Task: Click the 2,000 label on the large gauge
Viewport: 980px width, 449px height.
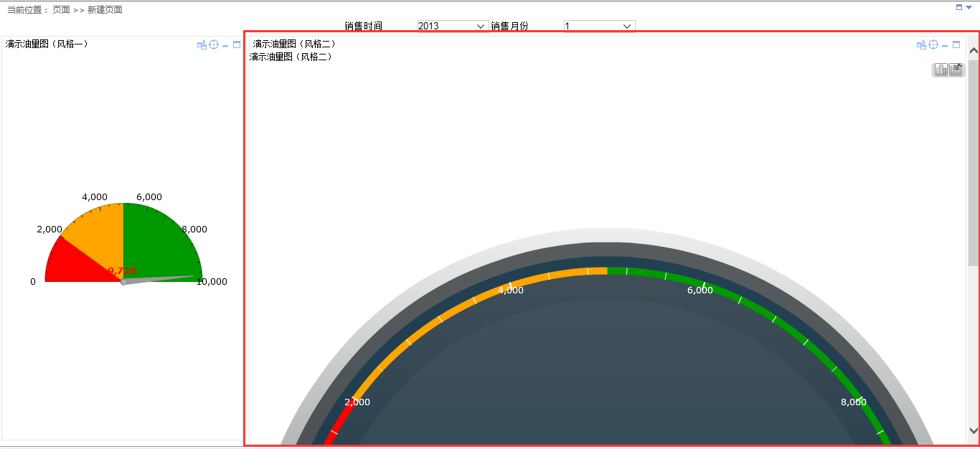Action: tap(357, 402)
